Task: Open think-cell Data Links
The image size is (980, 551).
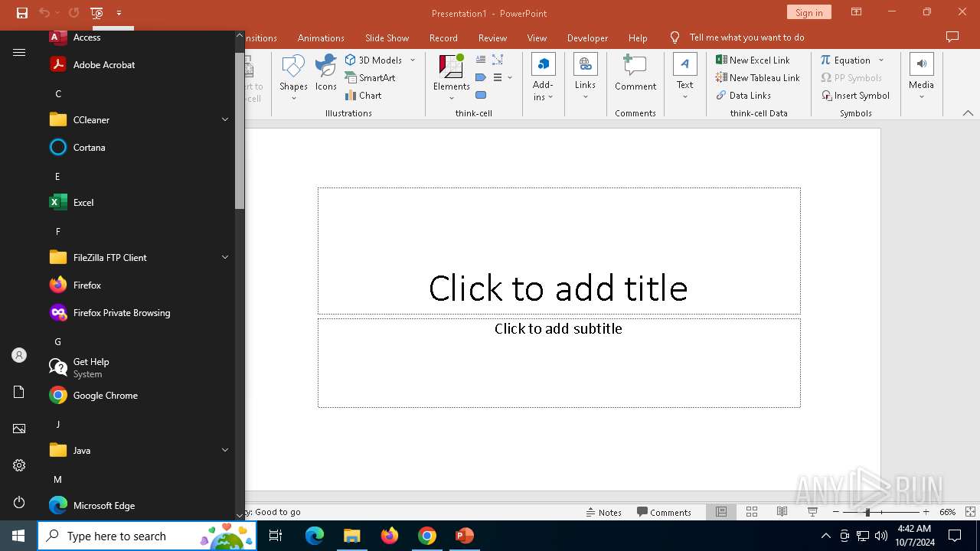Action: pos(743,95)
